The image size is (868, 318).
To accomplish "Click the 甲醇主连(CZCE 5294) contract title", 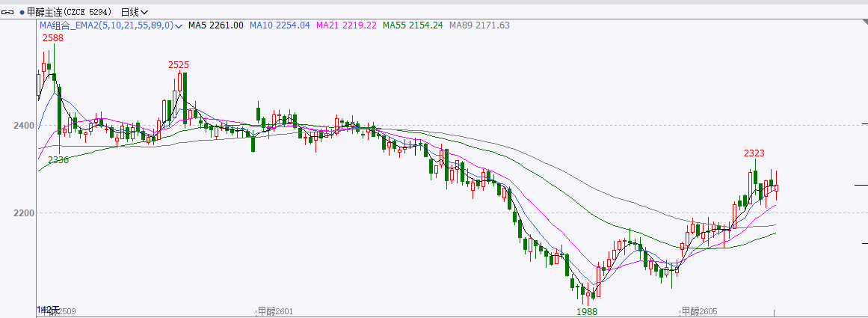I will (70, 12).
